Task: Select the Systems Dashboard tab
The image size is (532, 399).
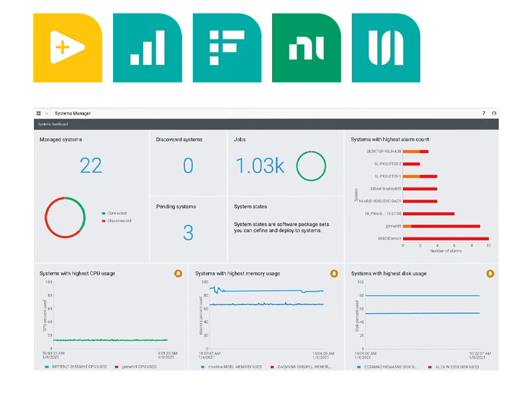Action: click(x=53, y=124)
